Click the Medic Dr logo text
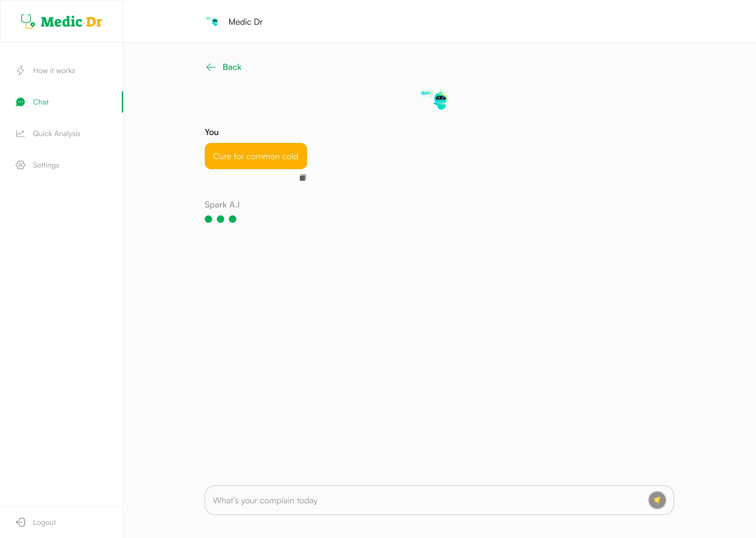The width and height of the screenshot is (756, 538). [71, 22]
